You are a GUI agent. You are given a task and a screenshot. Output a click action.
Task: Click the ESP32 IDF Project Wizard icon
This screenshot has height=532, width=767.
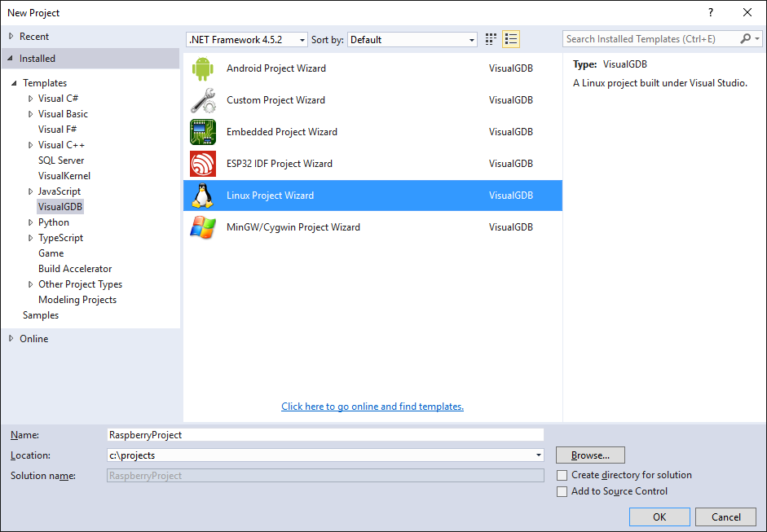pos(202,164)
